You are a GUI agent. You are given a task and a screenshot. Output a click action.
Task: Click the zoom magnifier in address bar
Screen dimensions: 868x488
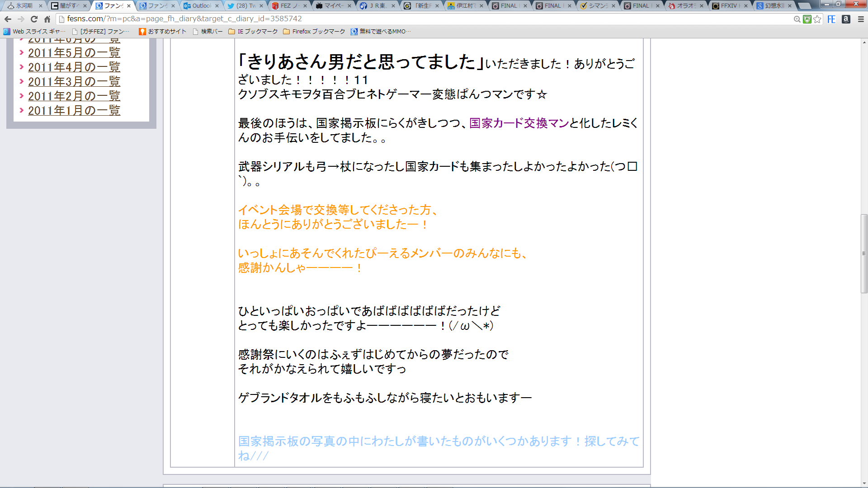tap(797, 19)
